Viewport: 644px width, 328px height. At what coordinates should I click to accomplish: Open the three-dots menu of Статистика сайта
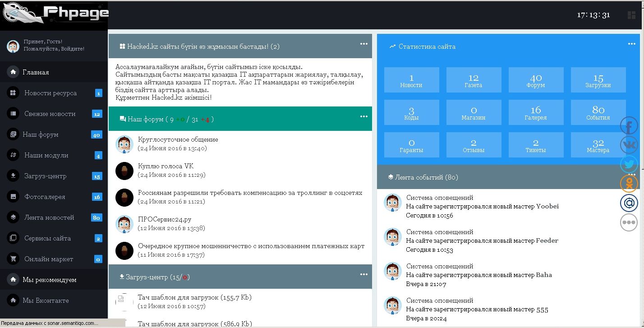pos(632,44)
